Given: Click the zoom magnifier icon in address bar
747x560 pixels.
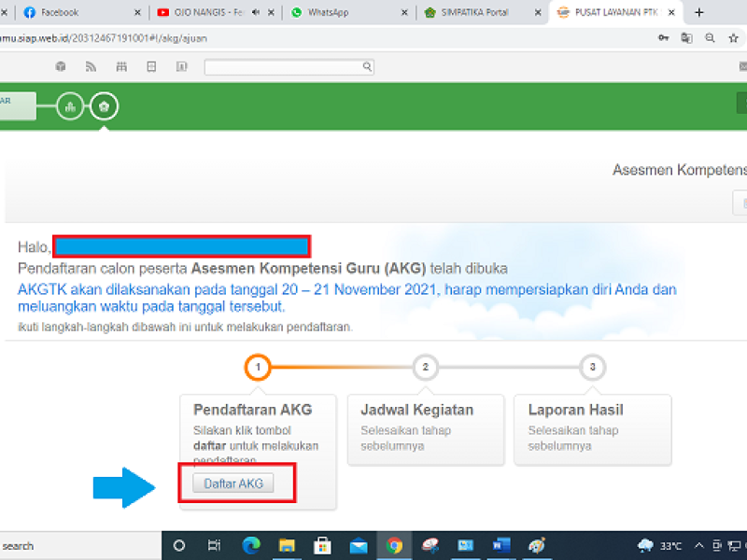Looking at the screenshot, I should 710,38.
